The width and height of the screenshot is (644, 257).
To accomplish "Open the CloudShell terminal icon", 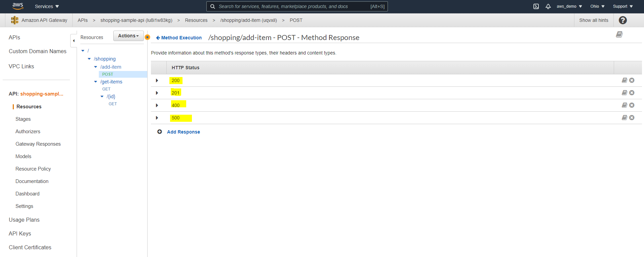I will pos(536,6).
